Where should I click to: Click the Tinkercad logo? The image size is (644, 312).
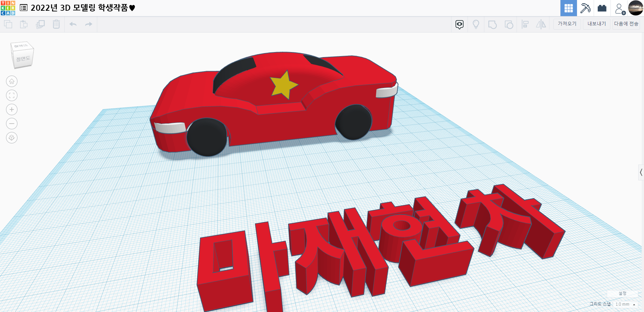(x=8, y=8)
